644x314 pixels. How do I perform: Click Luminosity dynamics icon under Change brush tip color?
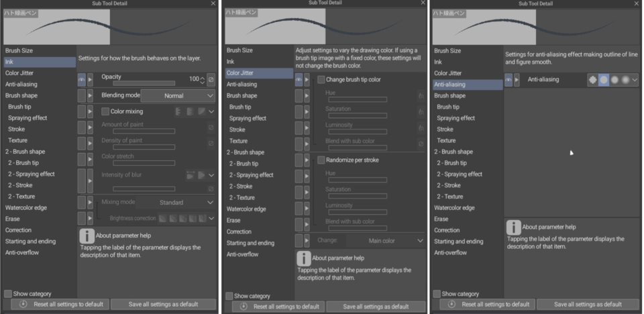tap(421, 128)
